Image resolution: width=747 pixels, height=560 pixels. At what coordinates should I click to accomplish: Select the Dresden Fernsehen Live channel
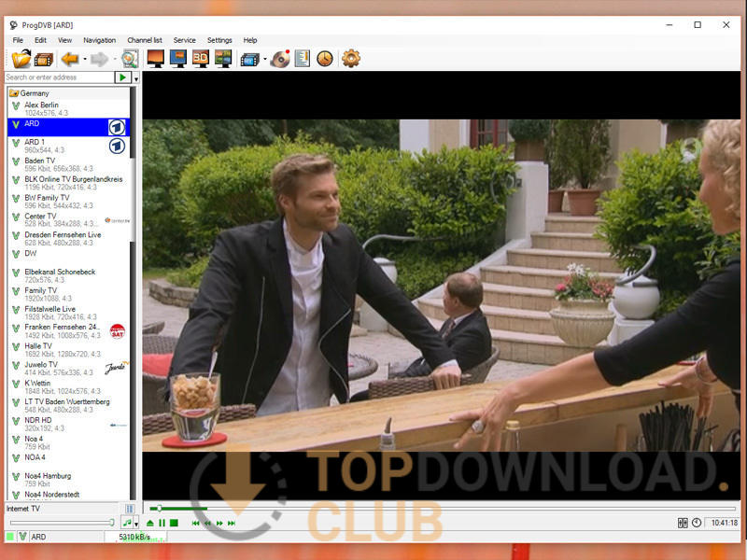coord(68,239)
